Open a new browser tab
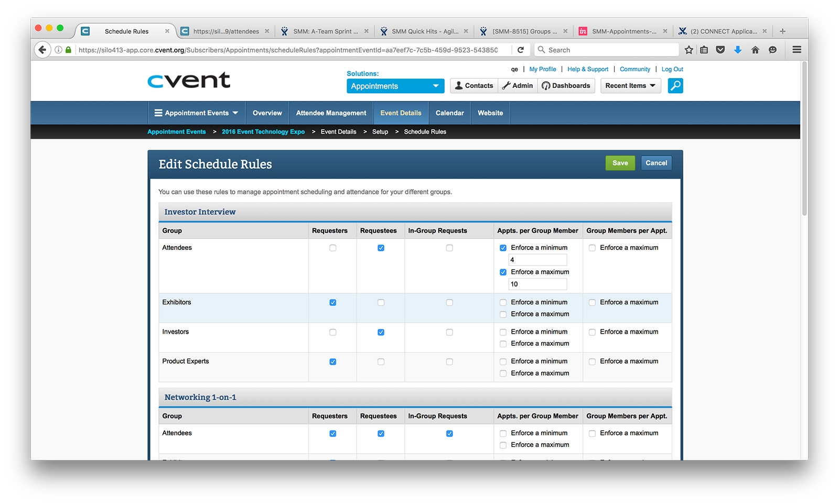 782,31
